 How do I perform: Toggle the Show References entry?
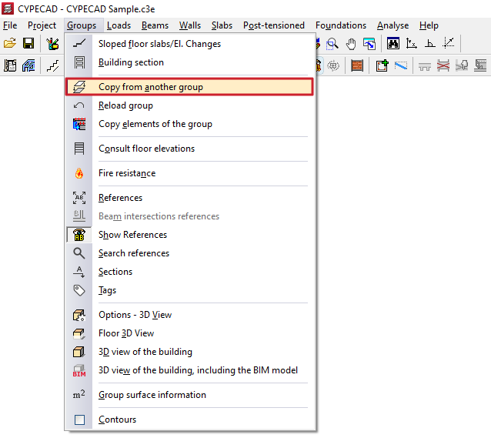point(190,235)
